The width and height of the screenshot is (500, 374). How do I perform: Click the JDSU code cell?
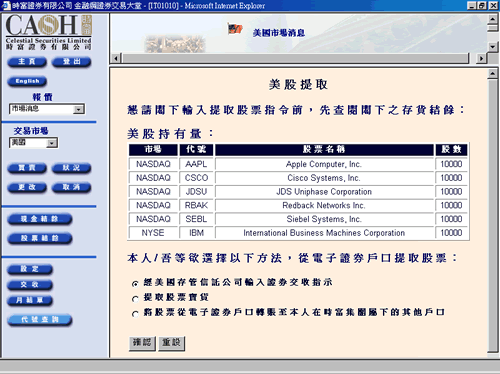click(196, 192)
